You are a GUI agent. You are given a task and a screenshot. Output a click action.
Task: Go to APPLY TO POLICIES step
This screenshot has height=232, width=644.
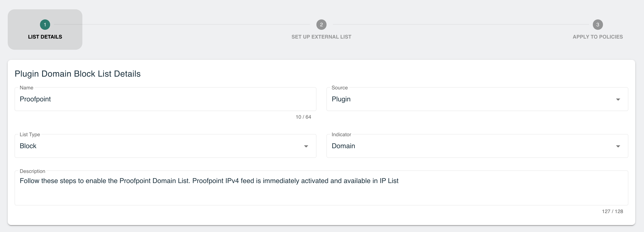tap(598, 37)
